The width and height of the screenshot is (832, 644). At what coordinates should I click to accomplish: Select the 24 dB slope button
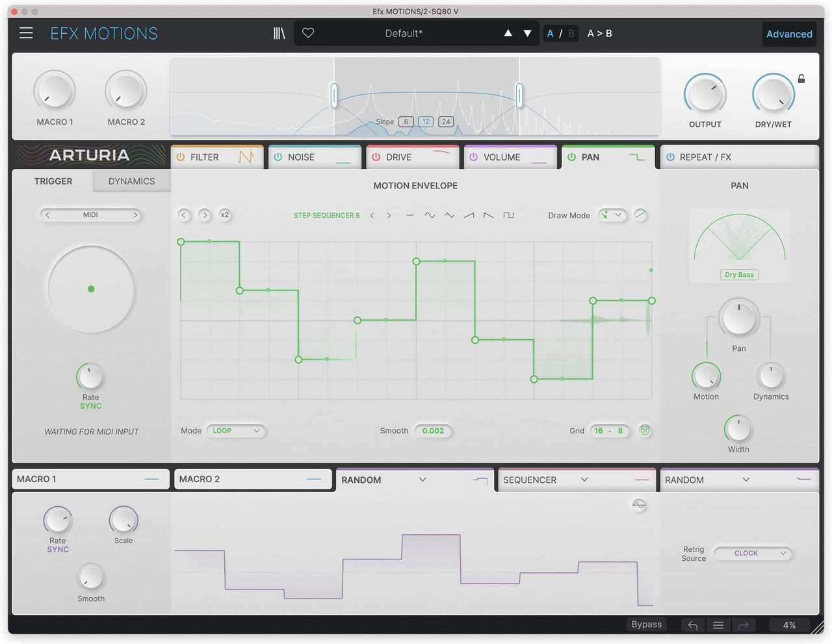pos(446,122)
